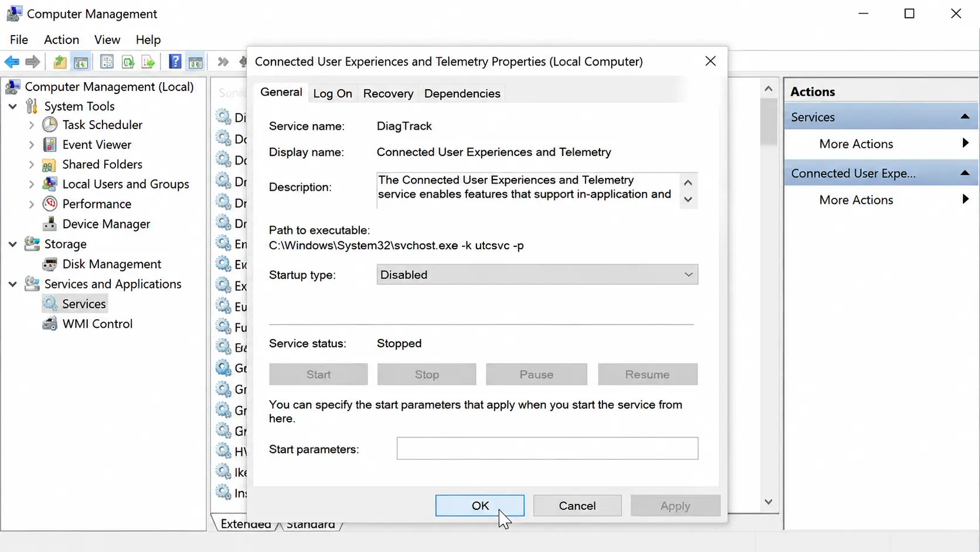
Task: Show more toolbar buttons via double chevron
Action: [x=223, y=62]
